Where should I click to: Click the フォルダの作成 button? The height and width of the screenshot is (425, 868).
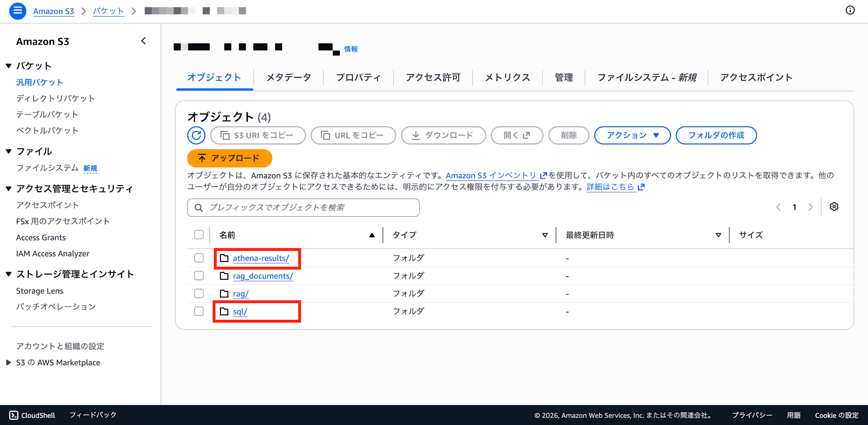click(x=716, y=135)
